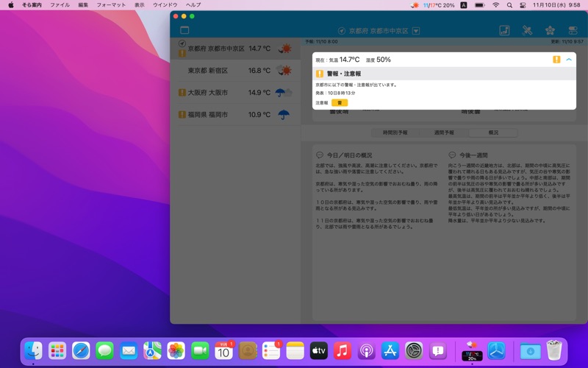
Task: Open the settings toggles icon in toolbar
Action: (x=573, y=31)
